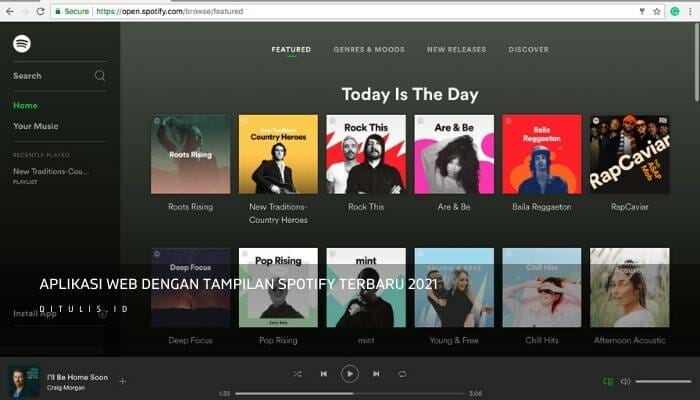Open the connect to device icon
Viewport: 700px width, 400px height.
tap(608, 382)
